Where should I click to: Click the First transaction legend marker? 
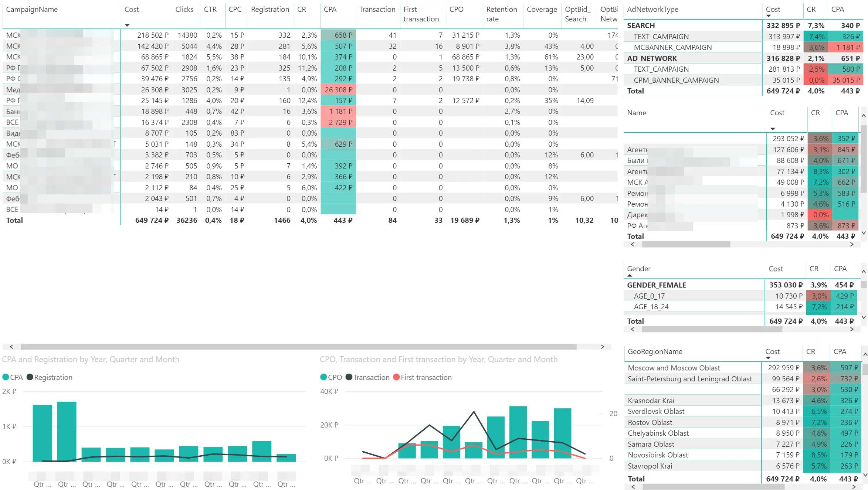[x=396, y=377]
